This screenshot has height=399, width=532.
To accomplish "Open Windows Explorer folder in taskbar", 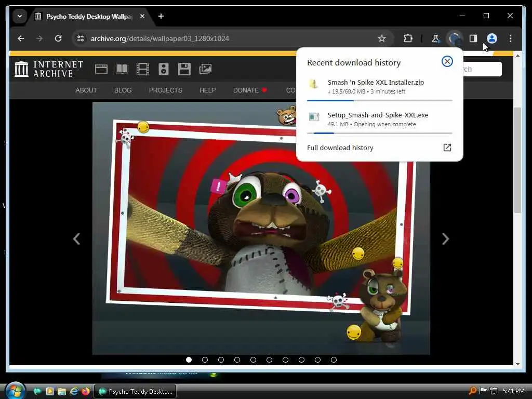I will pos(62,391).
